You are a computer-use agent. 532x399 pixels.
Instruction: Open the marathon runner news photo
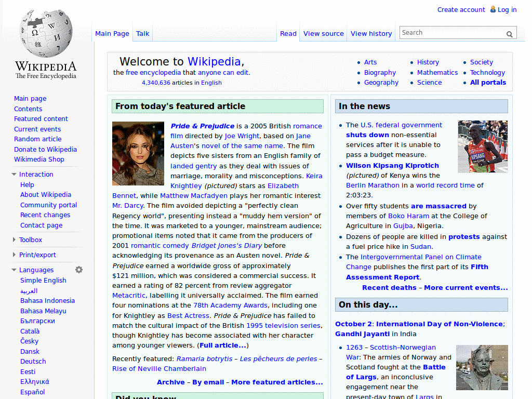[483, 147]
